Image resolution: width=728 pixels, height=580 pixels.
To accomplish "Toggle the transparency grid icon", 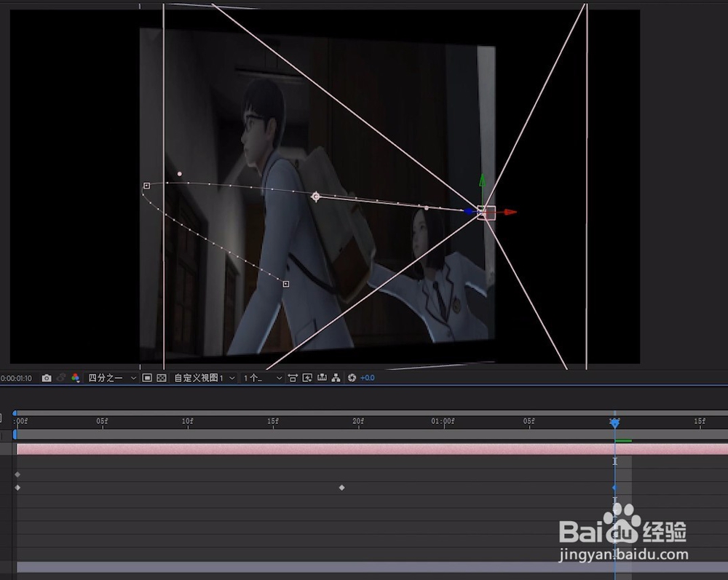I will pyautogui.click(x=162, y=378).
